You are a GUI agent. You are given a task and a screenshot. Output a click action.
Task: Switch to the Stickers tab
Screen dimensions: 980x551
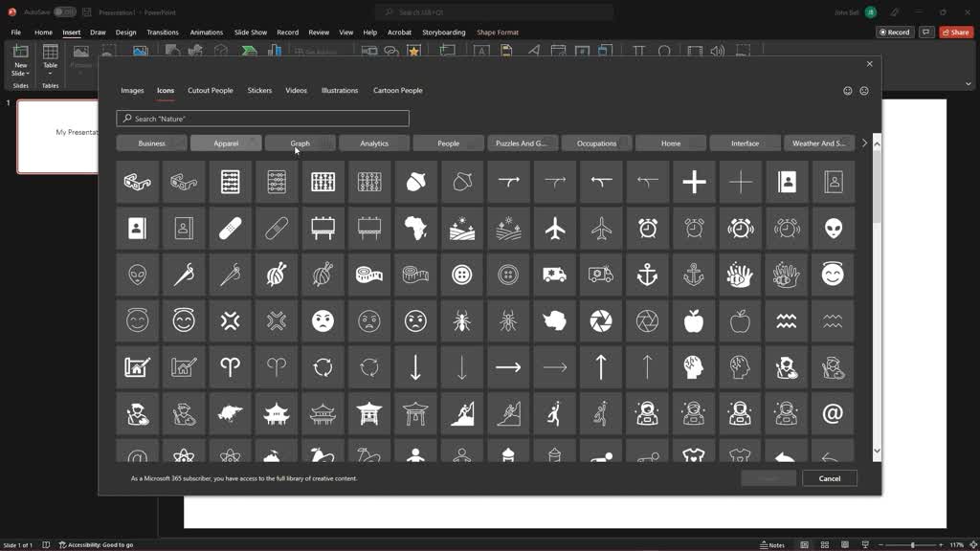[259, 91]
